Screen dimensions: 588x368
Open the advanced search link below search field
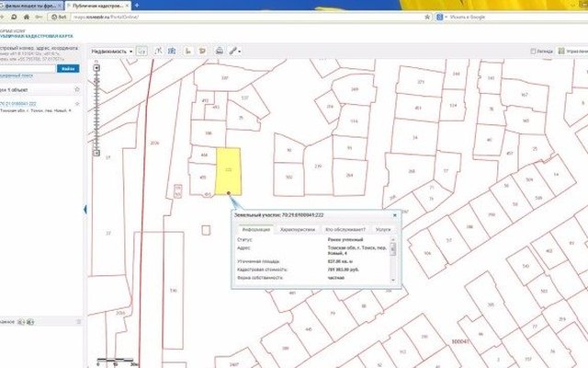click(x=17, y=75)
